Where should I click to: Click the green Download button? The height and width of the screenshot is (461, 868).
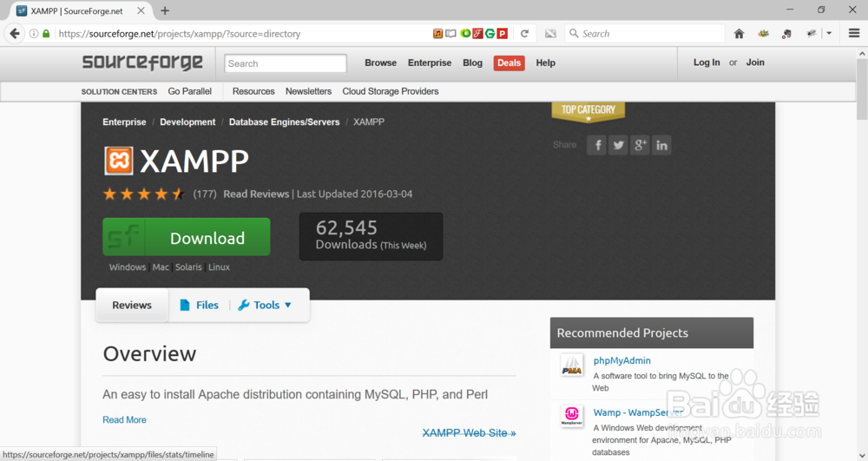pos(187,237)
